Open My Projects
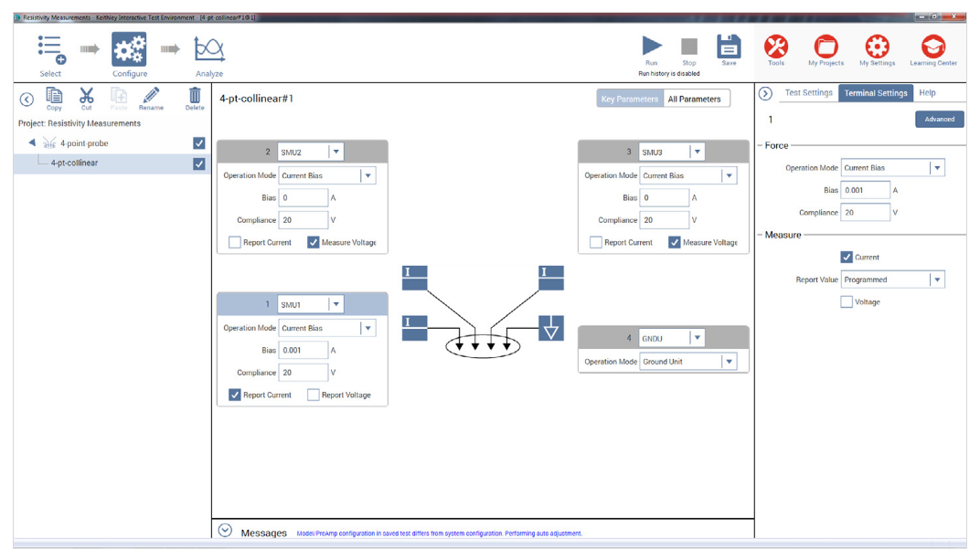 (x=826, y=46)
